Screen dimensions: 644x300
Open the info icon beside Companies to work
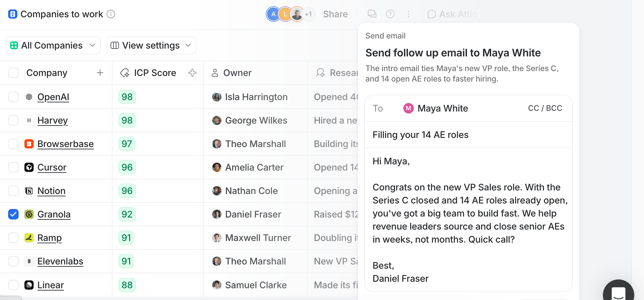[x=111, y=14]
